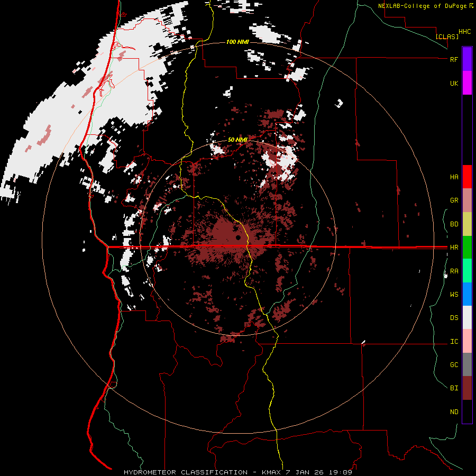Click the light pink IC legend swatch
This screenshot has width=476, height=476.
click(467, 341)
